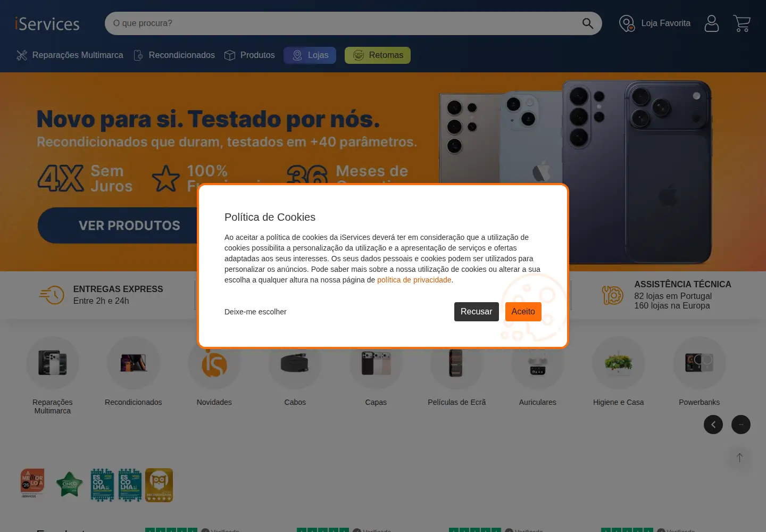This screenshot has height=532, width=766.
Task: Open the política de privacidade link
Action: coord(414,280)
